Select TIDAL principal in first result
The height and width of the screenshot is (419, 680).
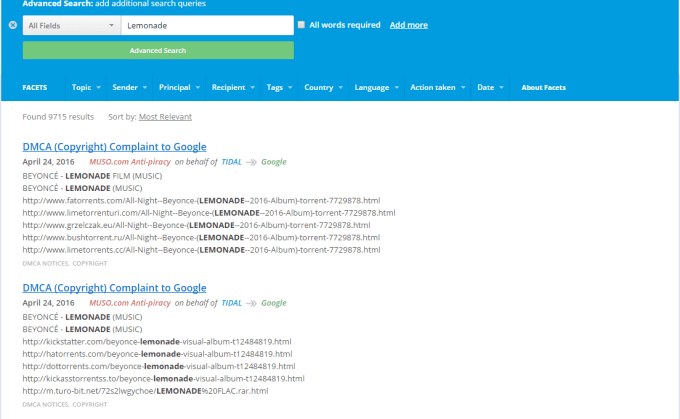click(232, 162)
